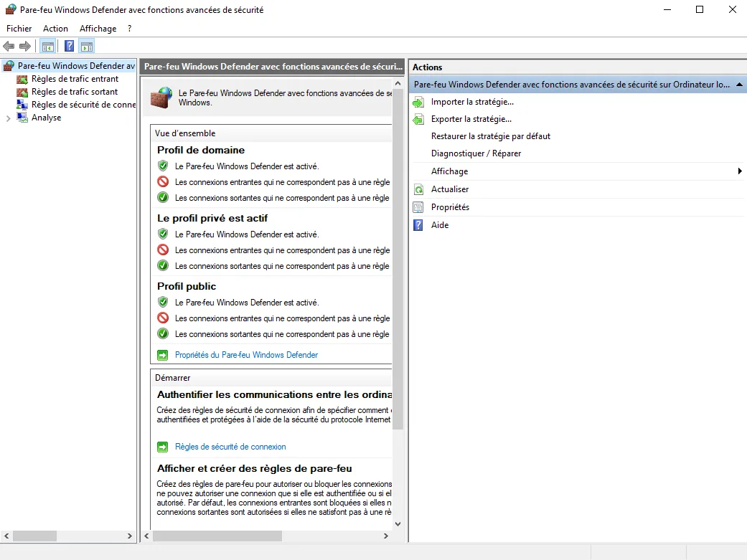Click the tree pane horizontal scroll right arrow
Image resolution: width=747 pixels, height=560 pixels.
tap(130, 536)
